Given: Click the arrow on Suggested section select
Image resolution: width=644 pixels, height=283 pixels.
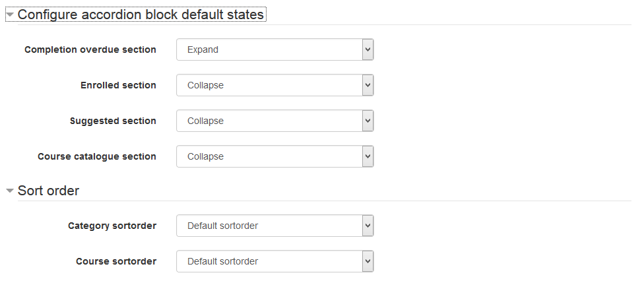Looking at the screenshot, I should coord(368,121).
